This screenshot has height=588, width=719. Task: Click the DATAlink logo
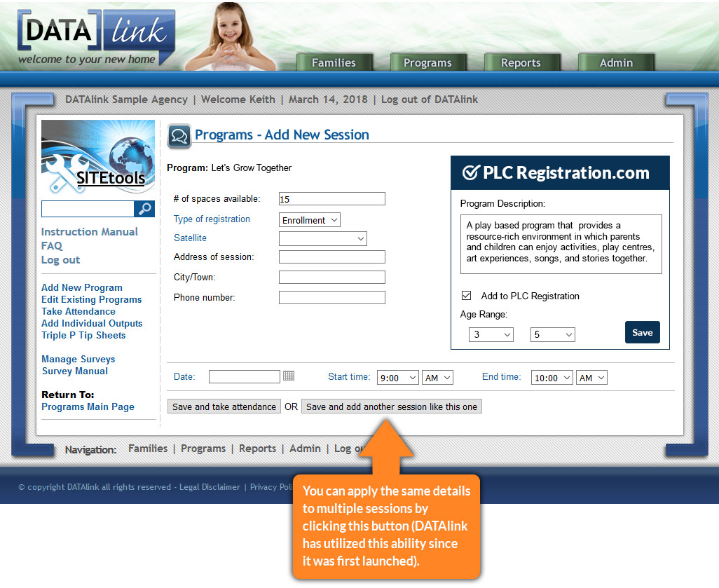[x=95, y=37]
